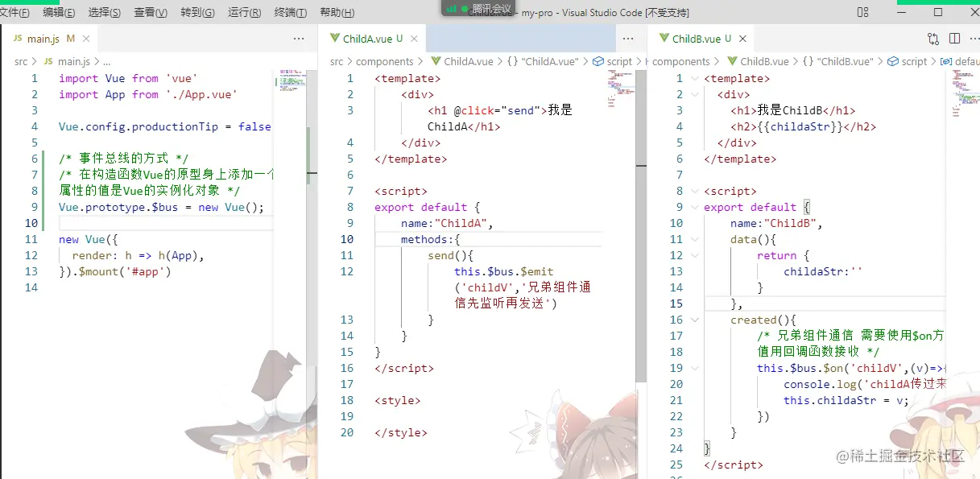
Task: Maximize the VS Code window
Action: [938, 12]
